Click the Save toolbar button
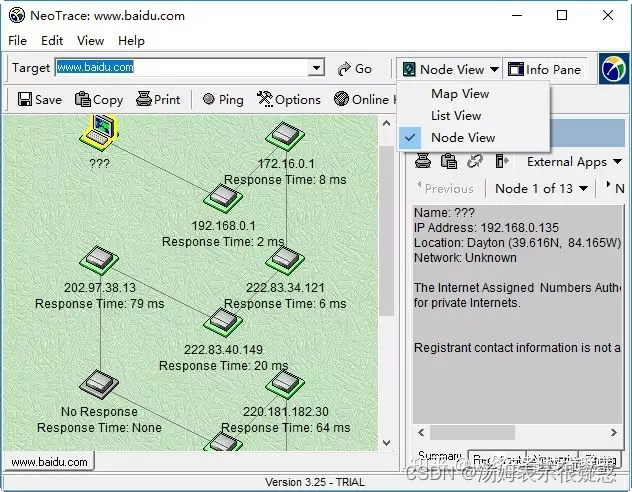This screenshot has height=492, width=632. coord(40,99)
